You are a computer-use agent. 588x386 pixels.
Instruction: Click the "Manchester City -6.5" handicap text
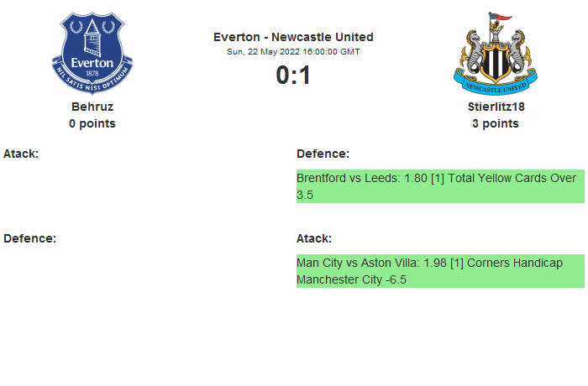point(351,279)
